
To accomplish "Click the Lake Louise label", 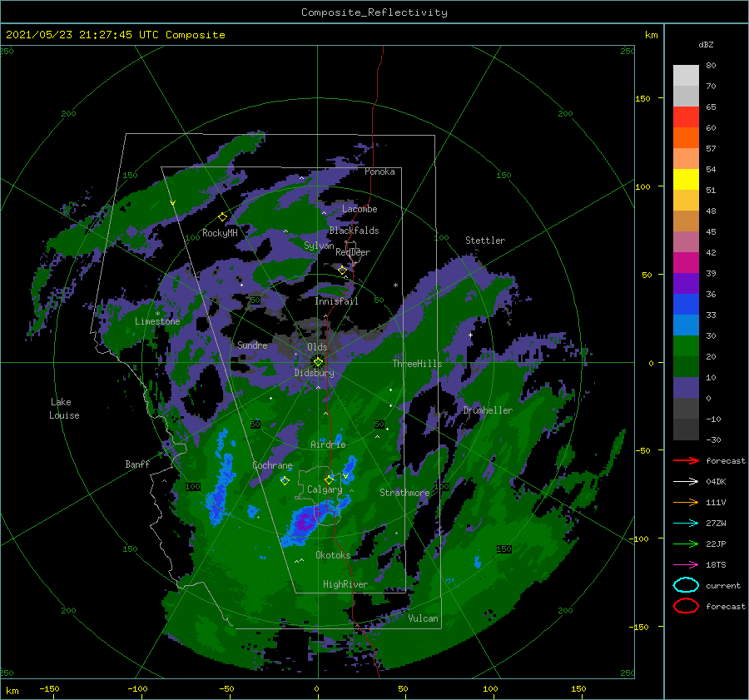I will 64,409.
